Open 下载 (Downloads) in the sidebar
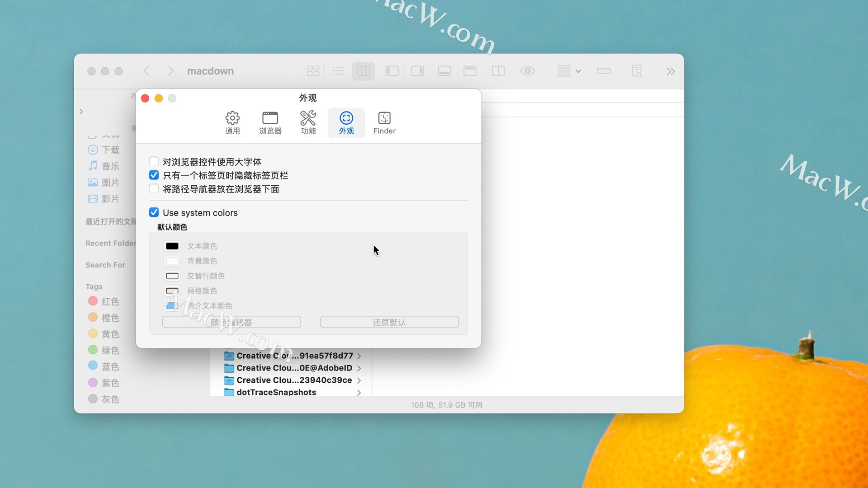This screenshot has height=488, width=868. [104, 150]
